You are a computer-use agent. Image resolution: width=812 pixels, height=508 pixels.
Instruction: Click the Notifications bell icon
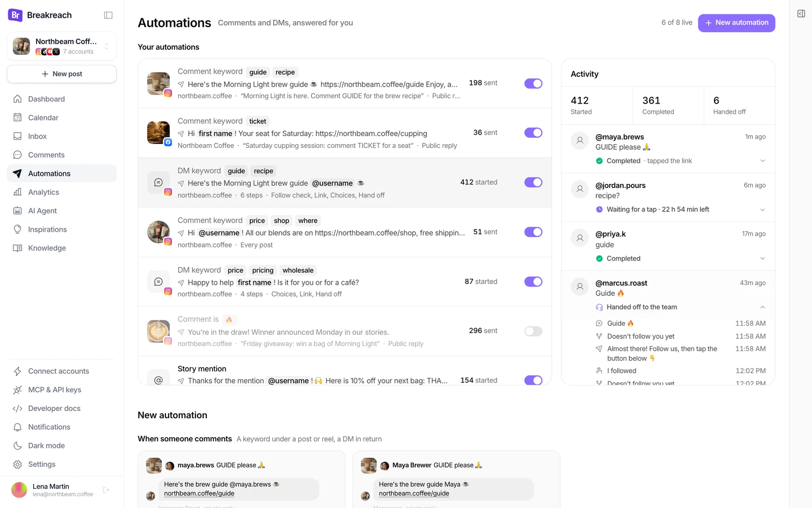(x=17, y=427)
